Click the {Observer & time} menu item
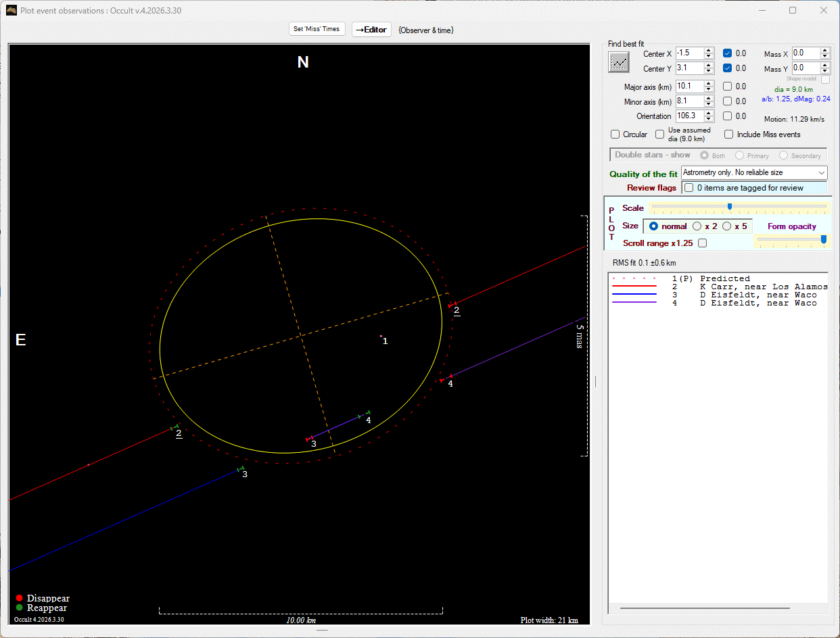The image size is (840, 638). [426, 30]
